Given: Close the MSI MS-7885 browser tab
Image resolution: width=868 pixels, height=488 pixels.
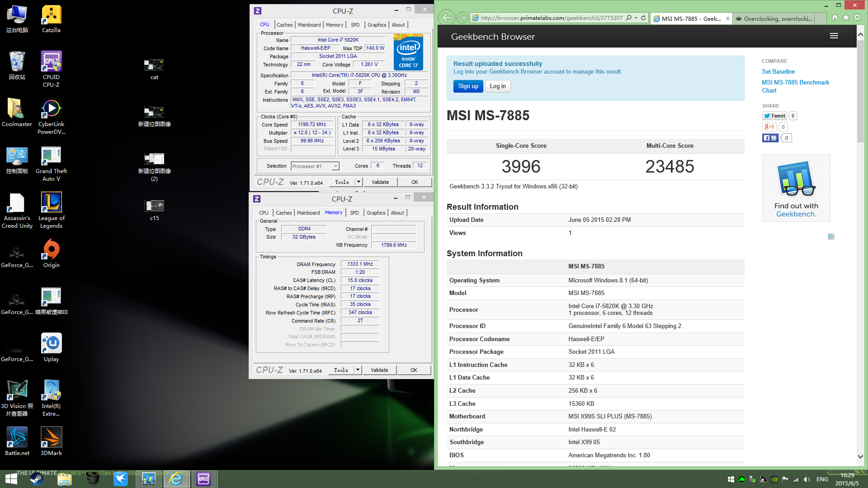Looking at the screenshot, I should pyautogui.click(x=728, y=19).
